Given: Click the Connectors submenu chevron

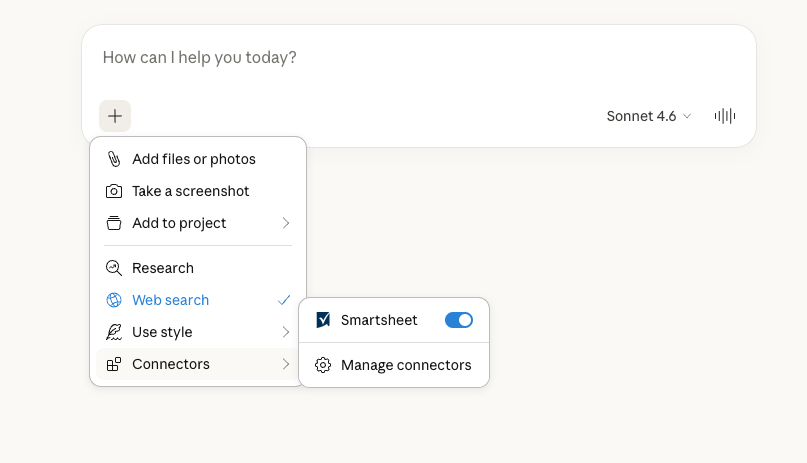Looking at the screenshot, I should coord(285,364).
